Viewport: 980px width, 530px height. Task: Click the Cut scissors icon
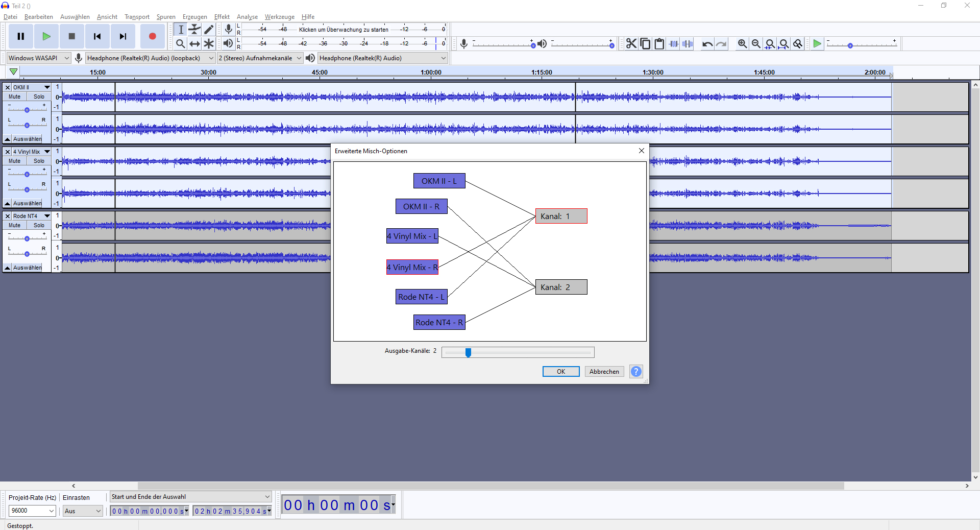[631, 44]
